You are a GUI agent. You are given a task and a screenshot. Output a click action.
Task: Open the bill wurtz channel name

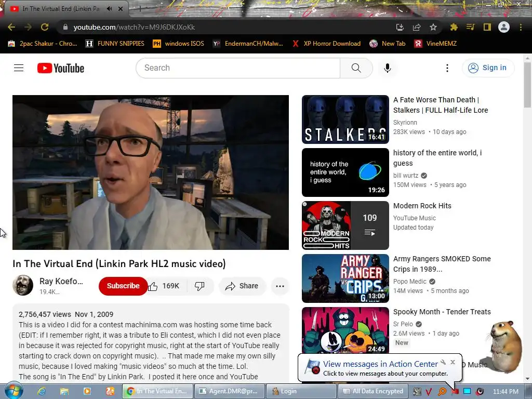406,176
